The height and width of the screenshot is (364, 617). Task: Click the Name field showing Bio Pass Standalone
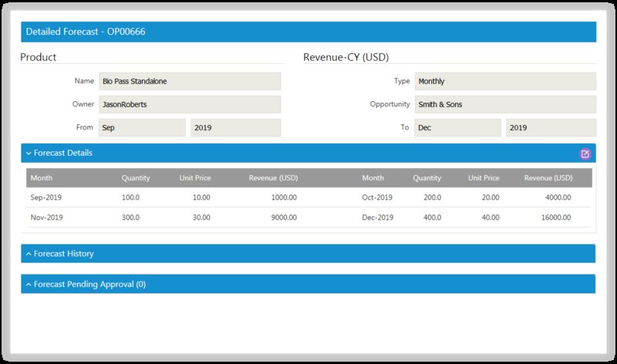coord(189,81)
